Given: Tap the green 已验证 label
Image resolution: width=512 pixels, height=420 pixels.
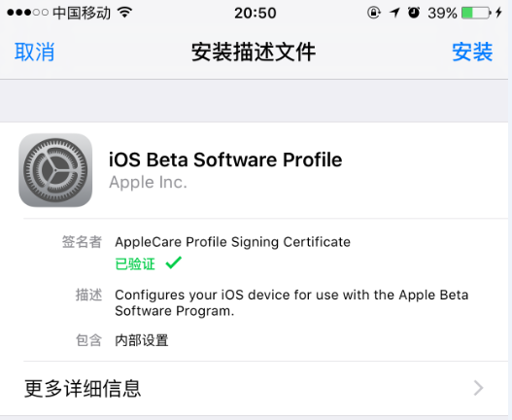Looking at the screenshot, I should (135, 263).
